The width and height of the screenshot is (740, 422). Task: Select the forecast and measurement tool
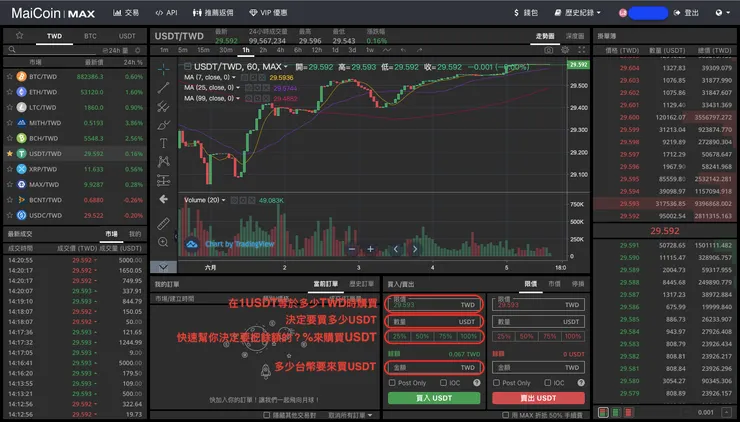[x=163, y=180]
